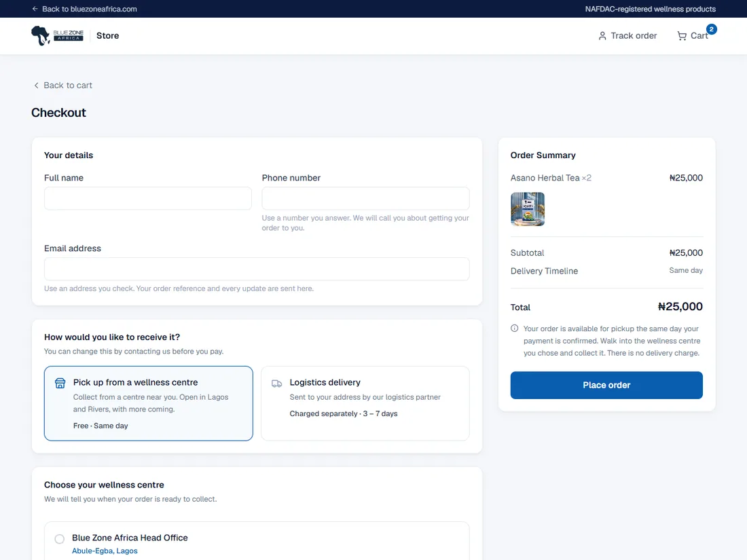Click Back to cart link
The image size is (747, 560).
pos(62,86)
